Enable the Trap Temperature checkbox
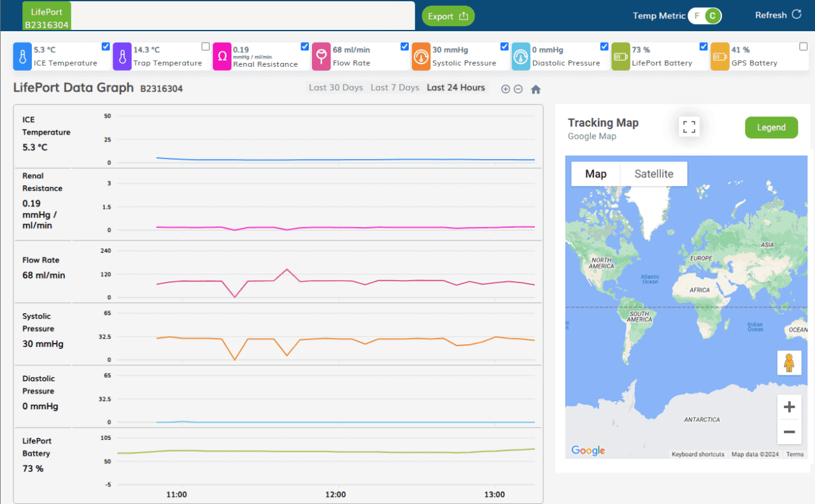The image size is (815, 504). [x=205, y=46]
